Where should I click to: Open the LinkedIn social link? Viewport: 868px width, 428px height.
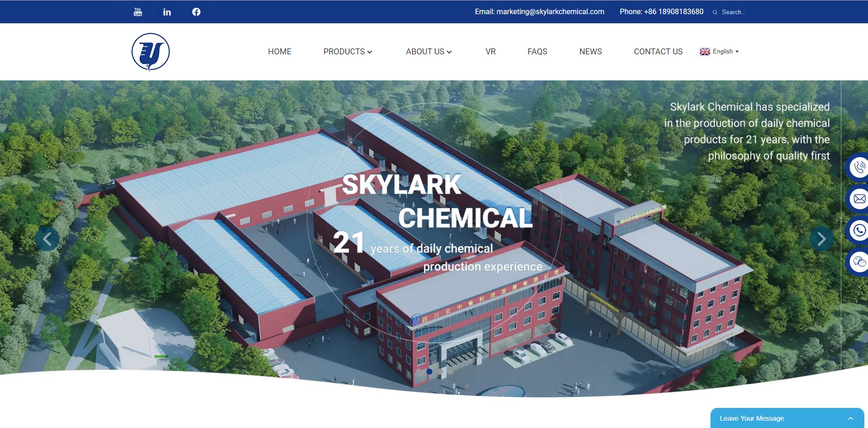[x=167, y=12]
